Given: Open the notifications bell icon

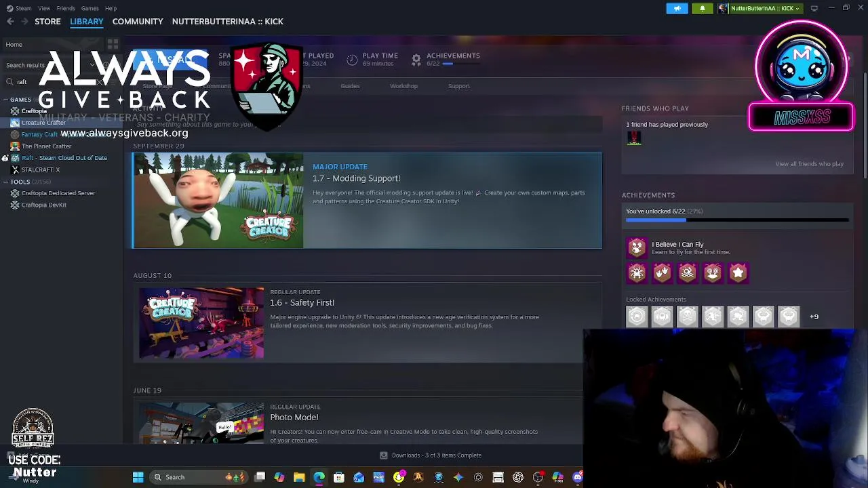Looking at the screenshot, I should tap(703, 8).
